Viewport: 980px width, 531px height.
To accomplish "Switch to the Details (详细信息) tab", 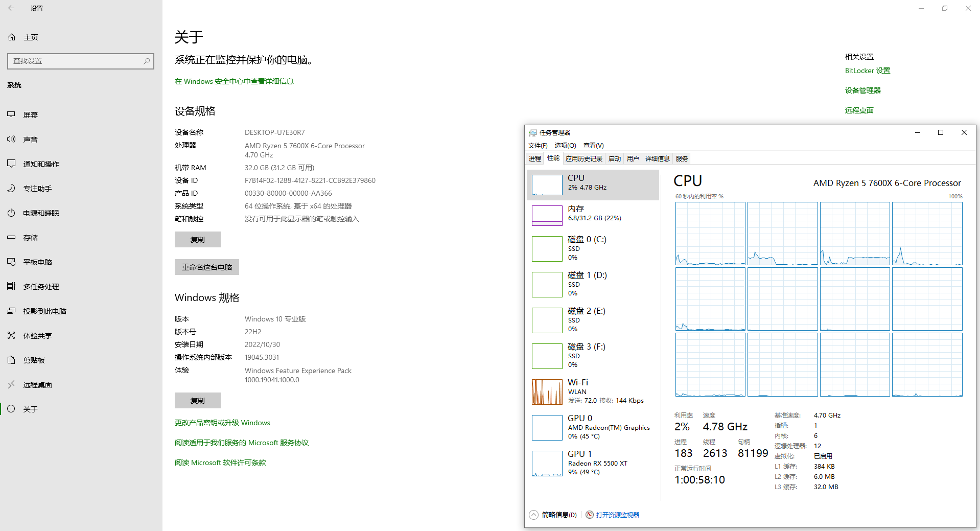I will point(658,159).
